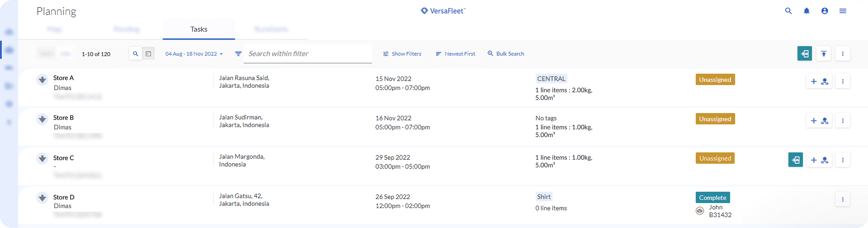Click the teal import tasks toolbar icon
This screenshot has width=868, height=228.
804,54
